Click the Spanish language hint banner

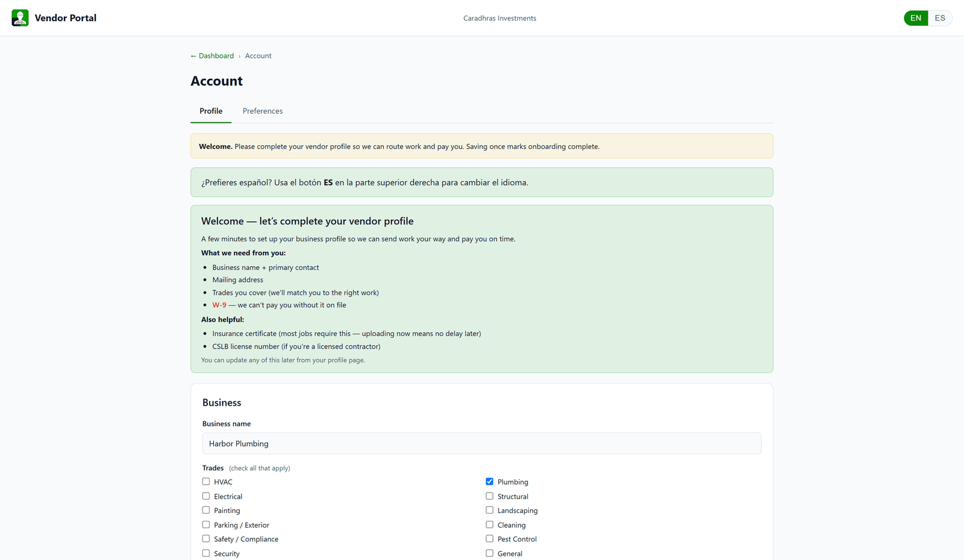pyautogui.click(x=482, y=182)
